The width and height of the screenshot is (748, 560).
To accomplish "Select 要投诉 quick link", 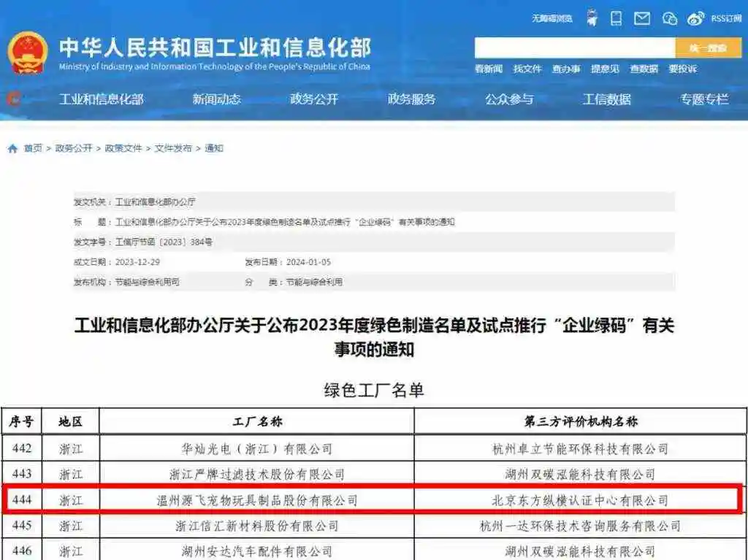I will (683, 69).
